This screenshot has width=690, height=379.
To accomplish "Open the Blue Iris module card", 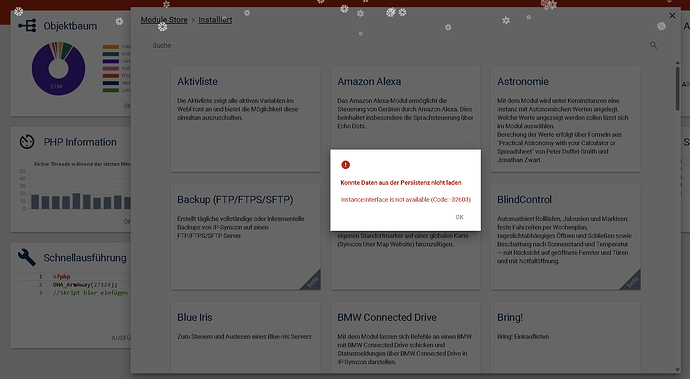I will click(x=246, y=337).
